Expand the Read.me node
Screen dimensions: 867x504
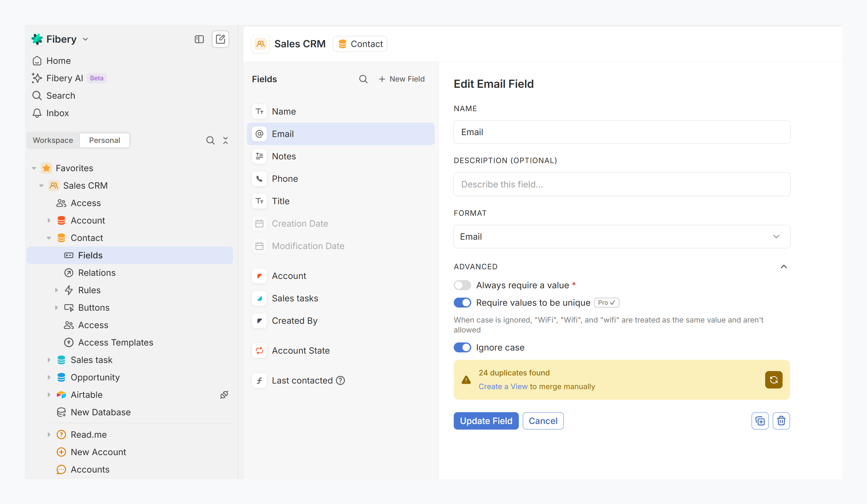49,435
